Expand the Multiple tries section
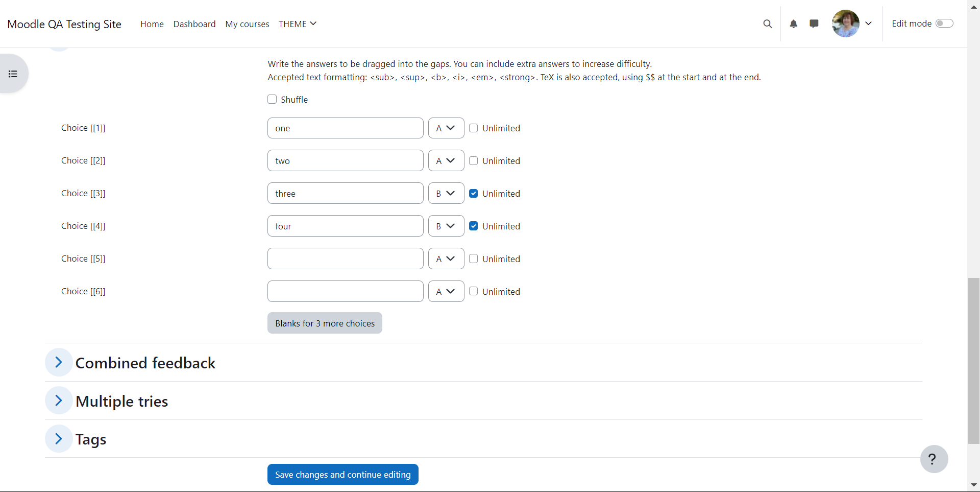 click(59, 401)
